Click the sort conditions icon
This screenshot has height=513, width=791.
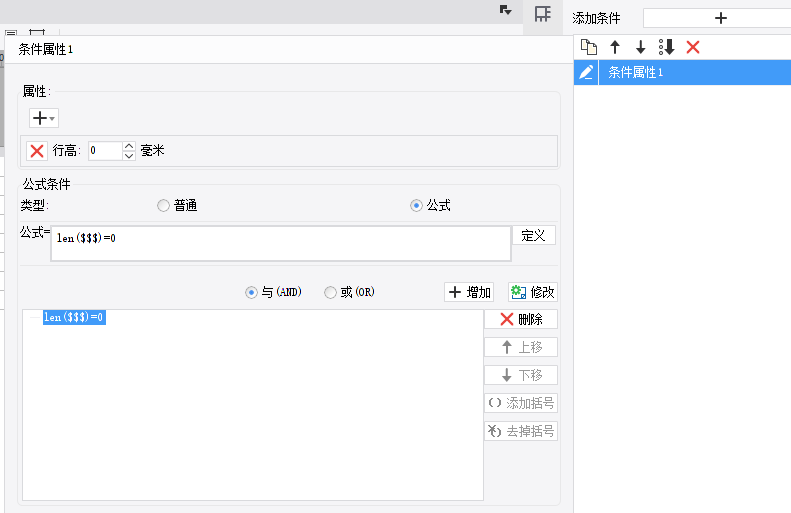(x=666, y=47)
